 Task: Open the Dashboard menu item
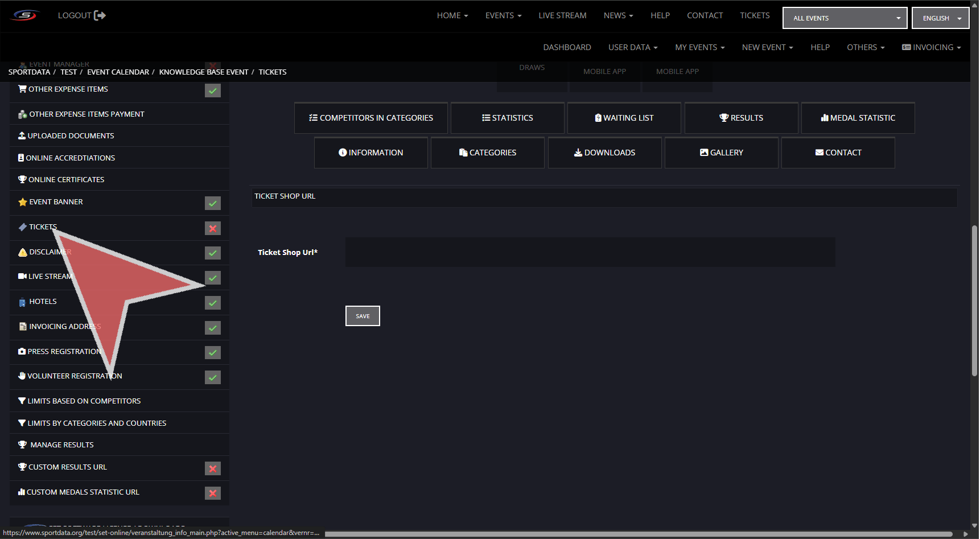[x=567, y=47]
